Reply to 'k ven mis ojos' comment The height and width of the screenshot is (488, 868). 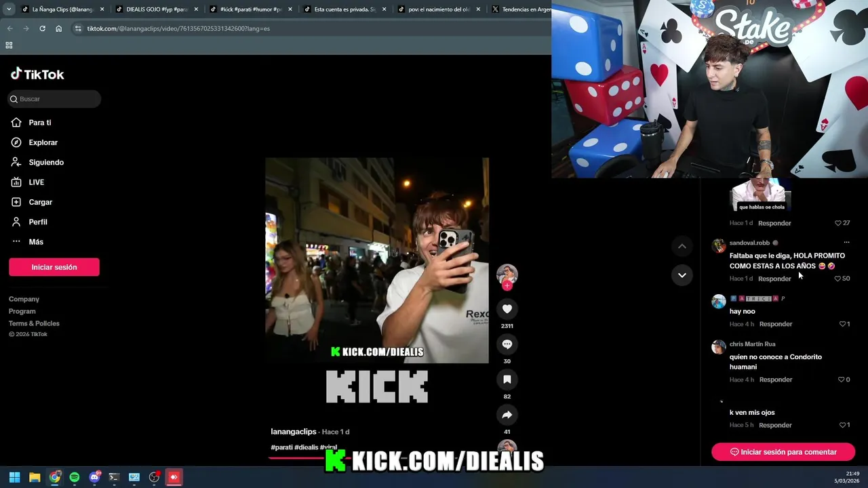(776, 425)
